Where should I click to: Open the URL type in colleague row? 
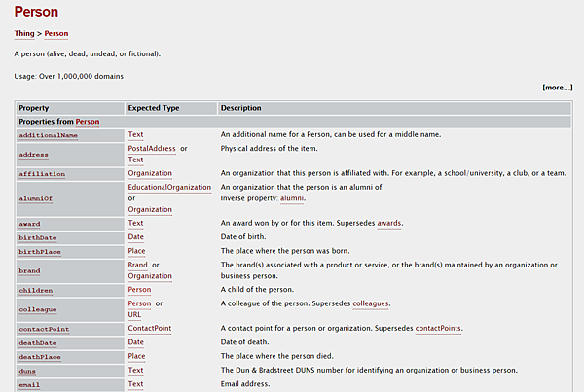pyautogui.click(x=135, y=315)
